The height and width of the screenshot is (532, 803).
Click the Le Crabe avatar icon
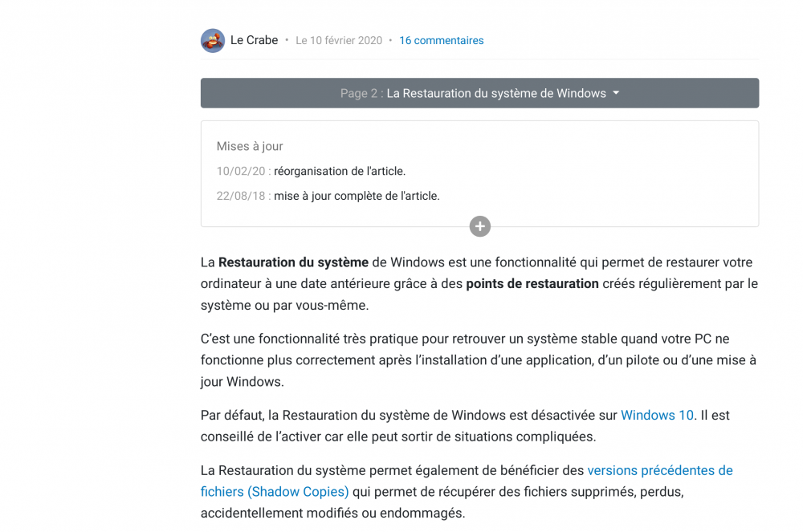pyautogui.click(x=213, y=41)
